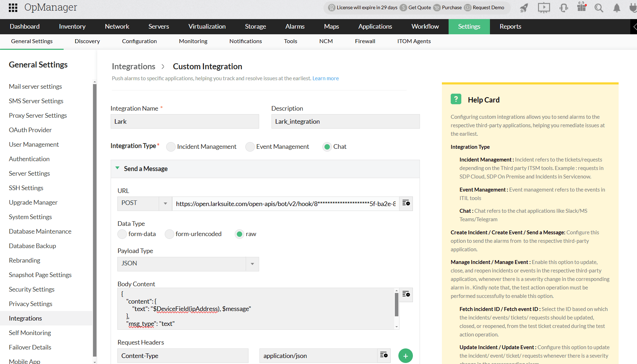Open OpManager search with the magnifier icon
Viewport: 637px width, 364px height.
599,7
